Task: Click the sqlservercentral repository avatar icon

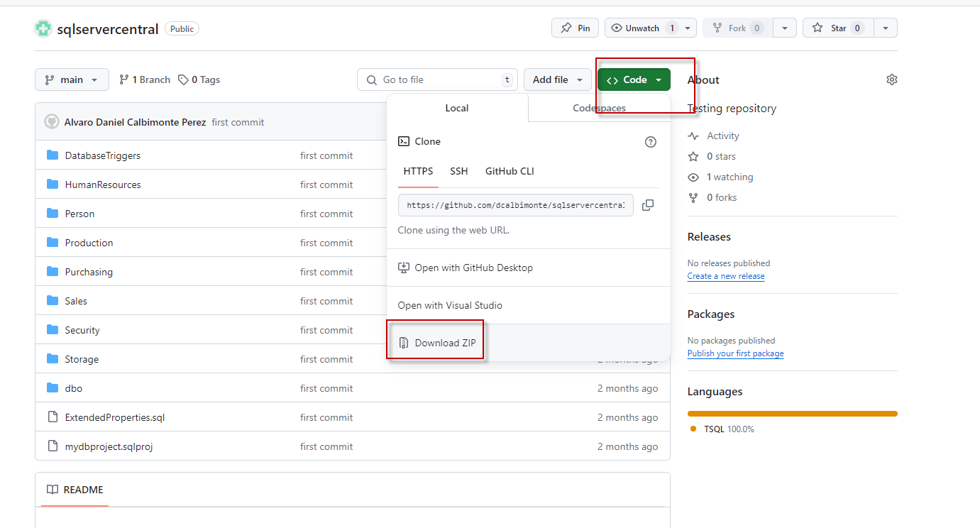Action: click(x=43, y=28)
